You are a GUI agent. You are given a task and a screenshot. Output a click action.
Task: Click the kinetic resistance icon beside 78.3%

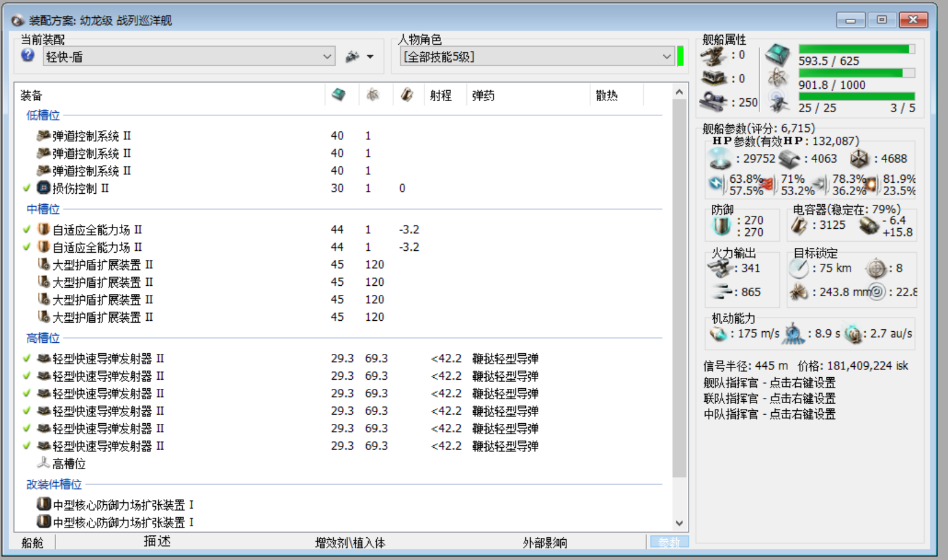[820, 184]
